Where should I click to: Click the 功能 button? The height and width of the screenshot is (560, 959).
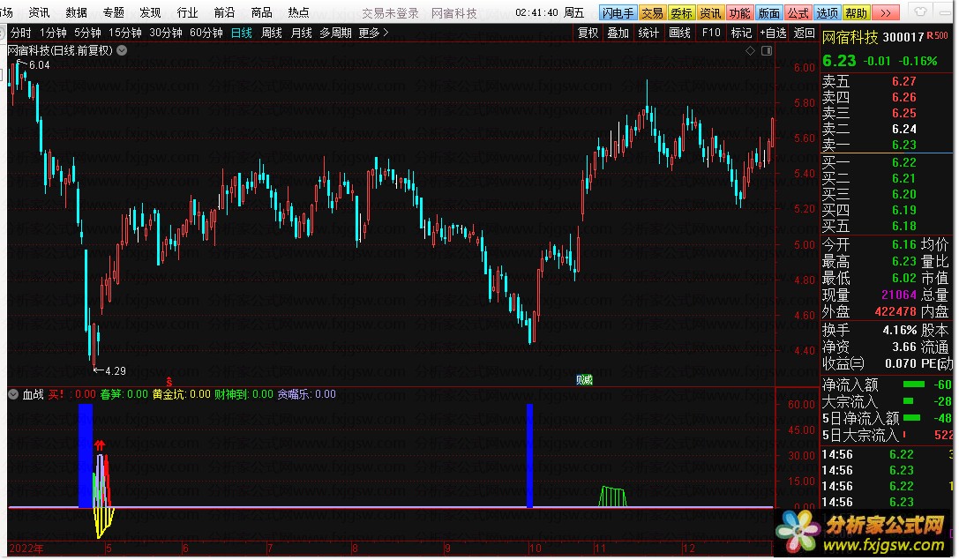739,13
